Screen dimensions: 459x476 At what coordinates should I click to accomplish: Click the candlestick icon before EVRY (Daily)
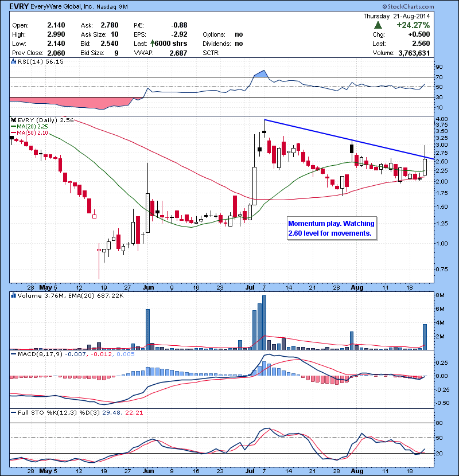click(x=13, y=120)
